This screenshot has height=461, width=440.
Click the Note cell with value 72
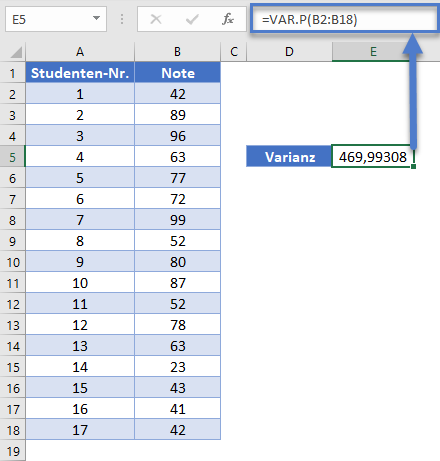[177, 199]
